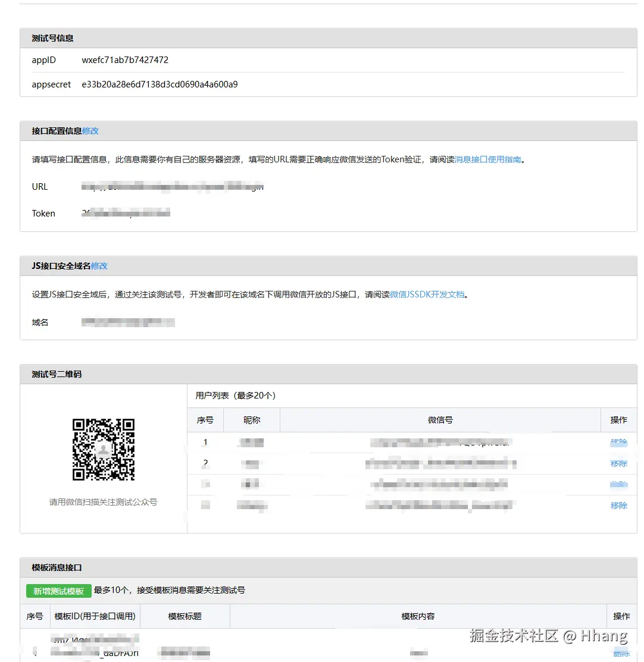Open the 消息接口使用指南 link
The height and width of the screenshot is (662, 644).
(487, 159)
